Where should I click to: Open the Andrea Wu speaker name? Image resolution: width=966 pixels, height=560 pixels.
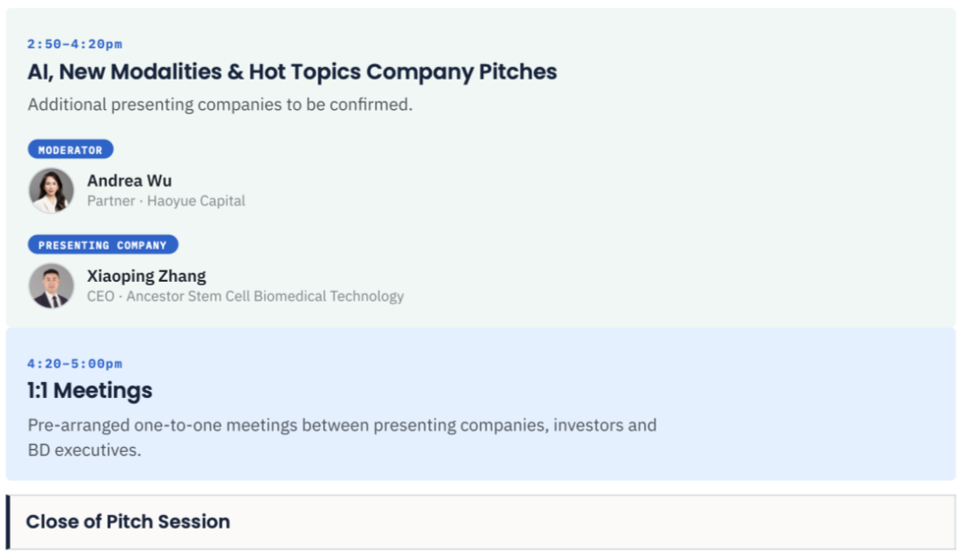click(130, 181)
